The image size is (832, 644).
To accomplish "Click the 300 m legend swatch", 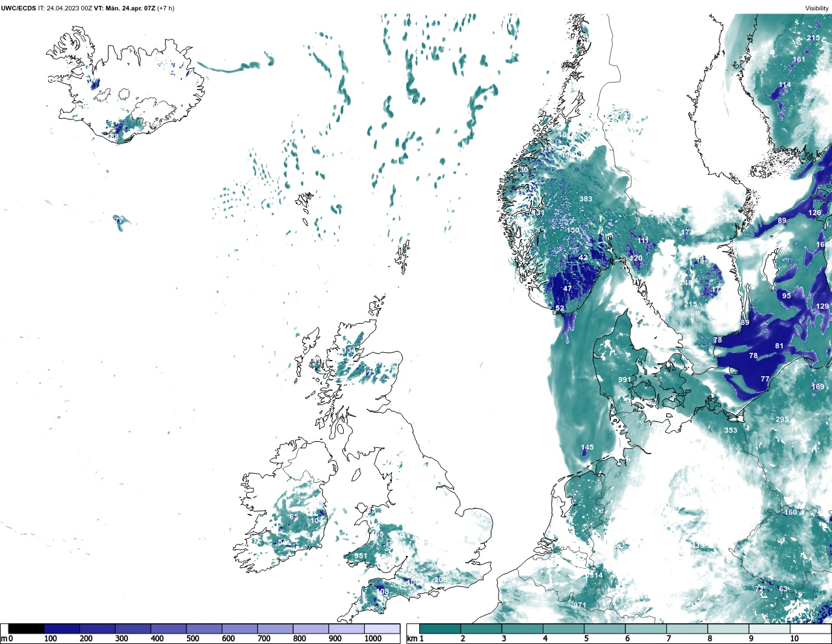I will point(133,628).
